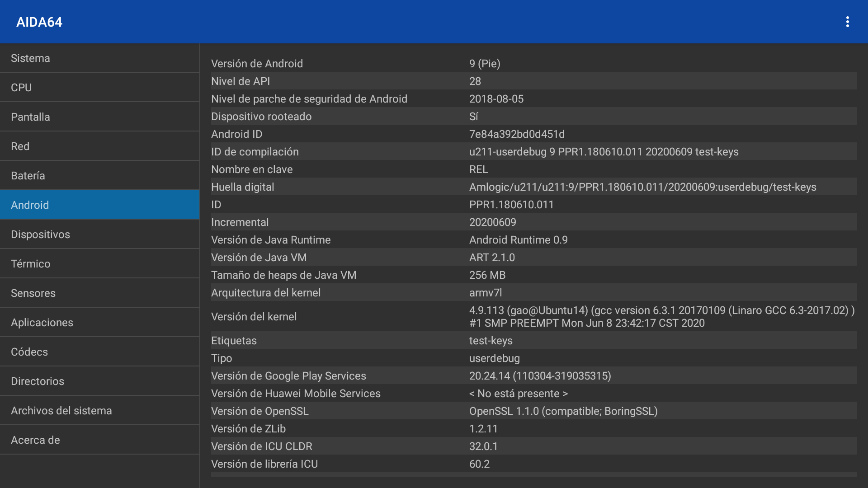This screenshot has width=868, height=488.
Task: Open the Red network section
Action: 99,146
